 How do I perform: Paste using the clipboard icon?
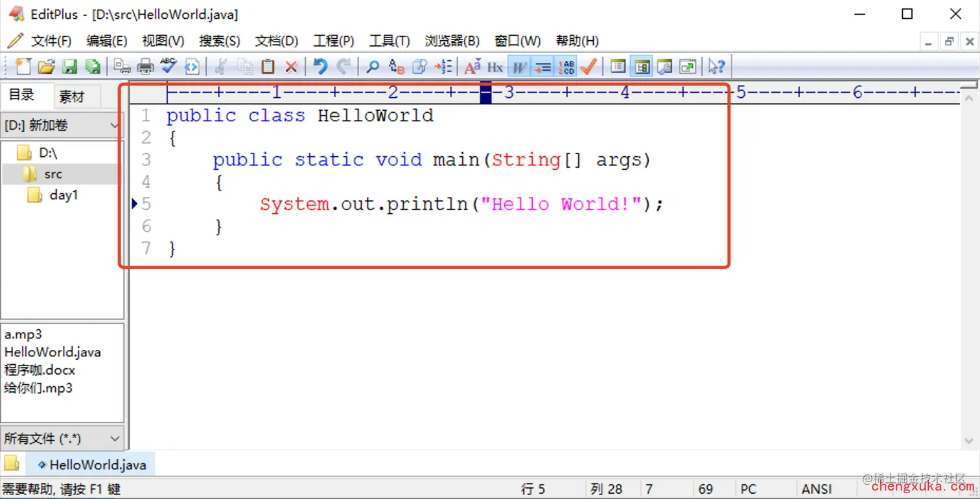point(268,66)
